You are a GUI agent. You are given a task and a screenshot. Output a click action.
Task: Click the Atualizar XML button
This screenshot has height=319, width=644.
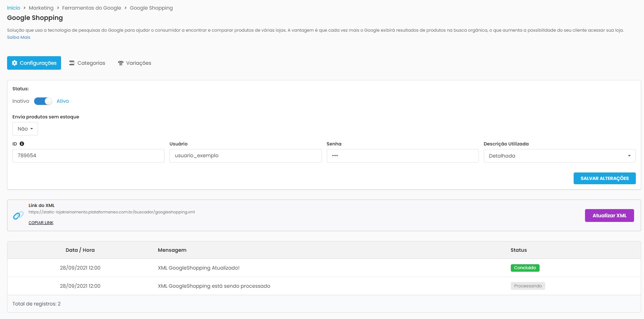point(610,216)
